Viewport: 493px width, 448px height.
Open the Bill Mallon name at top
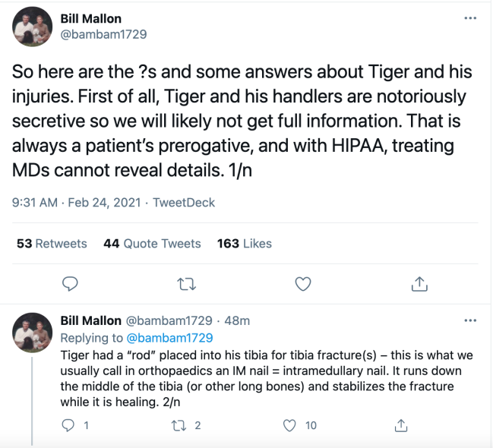point(90,18)
